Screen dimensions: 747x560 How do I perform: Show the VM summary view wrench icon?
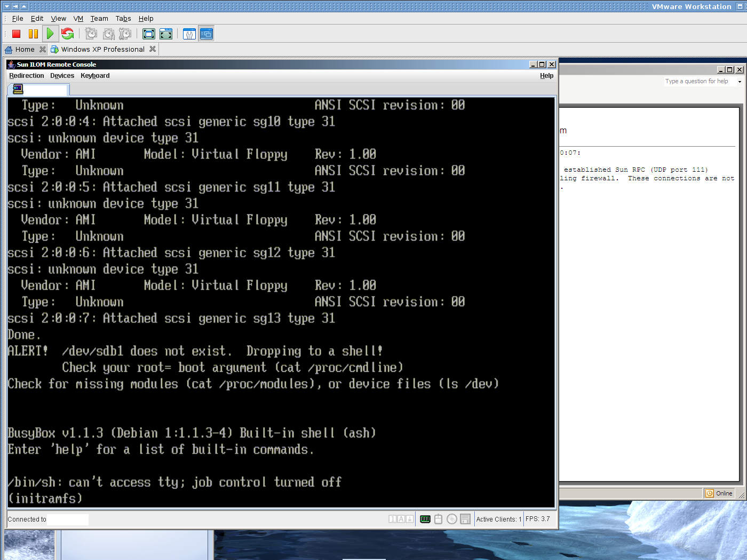point(189,34)
